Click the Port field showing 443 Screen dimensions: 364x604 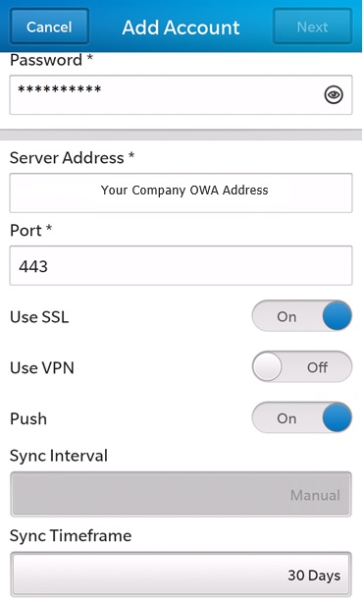tap(181, 265)
